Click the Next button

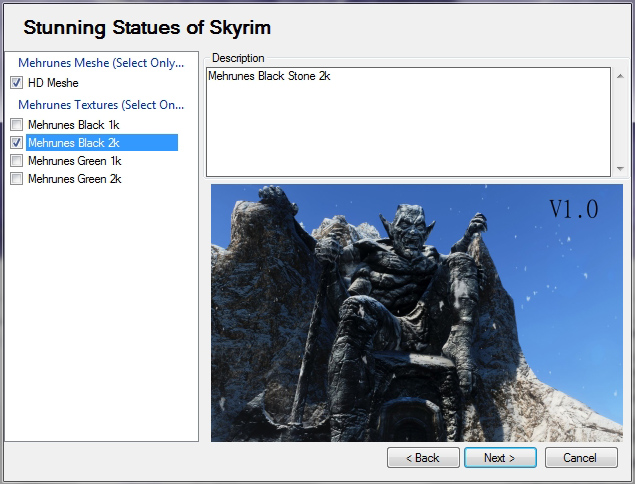tap(500, 458)
